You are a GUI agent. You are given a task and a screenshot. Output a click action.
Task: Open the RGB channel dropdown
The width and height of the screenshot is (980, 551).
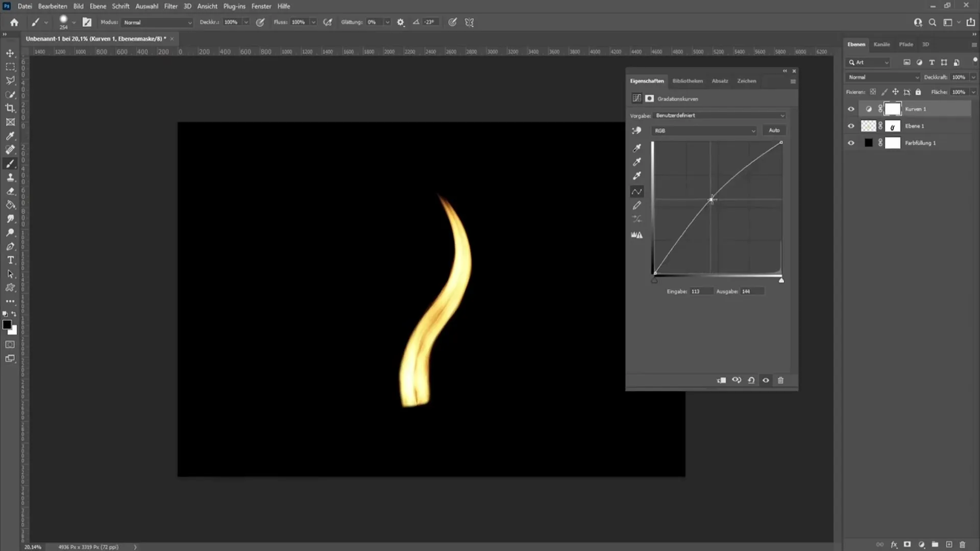tap(704, 131)
